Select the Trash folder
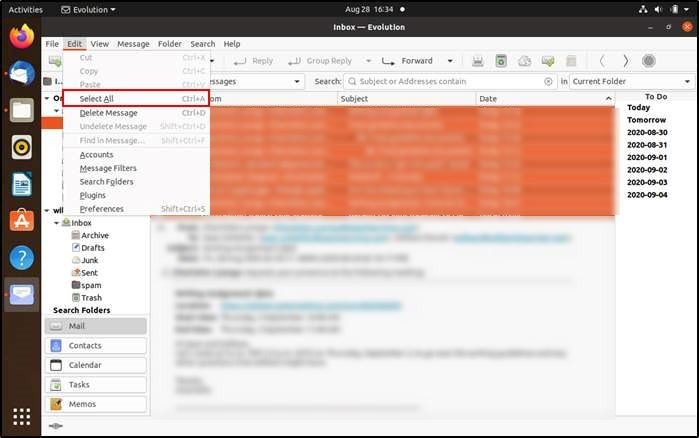Viewport: 699px width, 438px height. [x=87, y=298]
